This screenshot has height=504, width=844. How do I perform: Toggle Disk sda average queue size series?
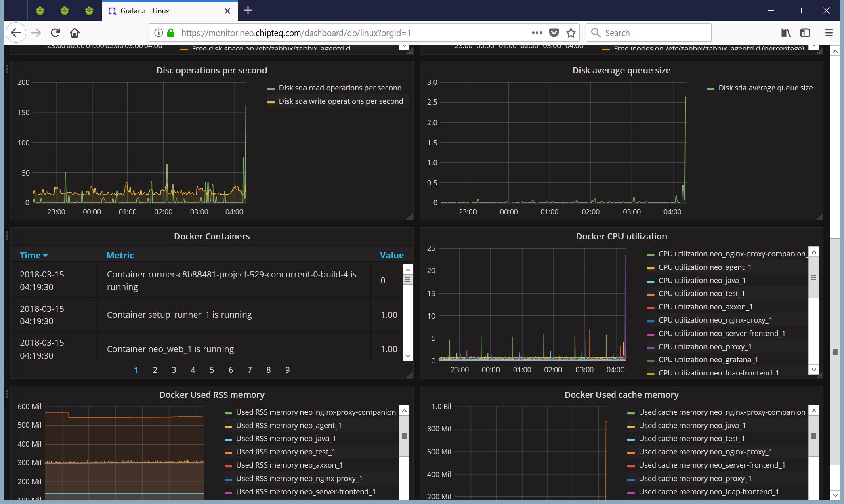(766, 88)
